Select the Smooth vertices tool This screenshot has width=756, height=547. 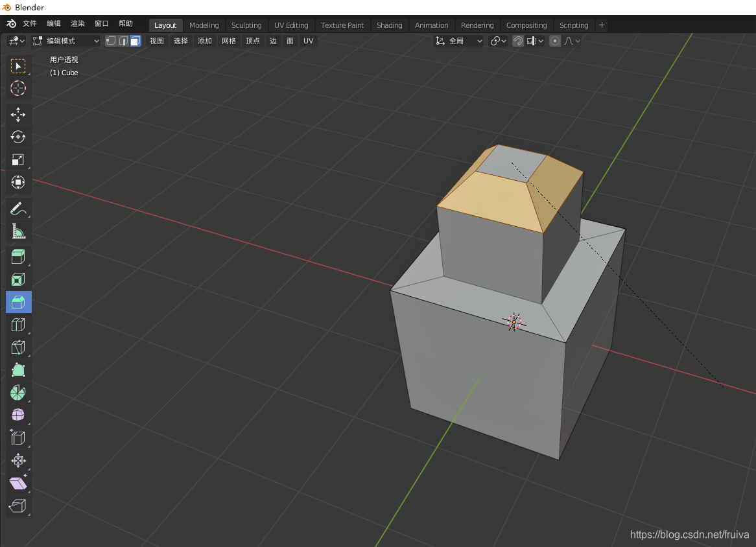18,415
